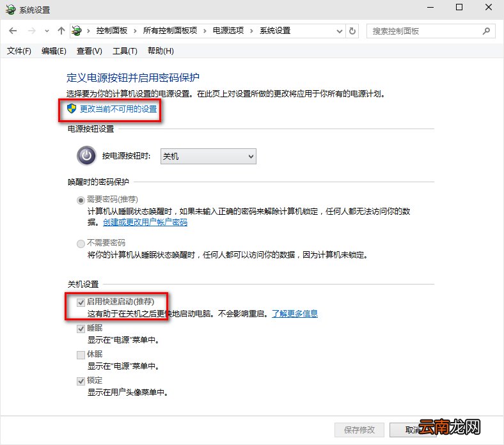Refresh the page with refresh icon

[352, 31]
